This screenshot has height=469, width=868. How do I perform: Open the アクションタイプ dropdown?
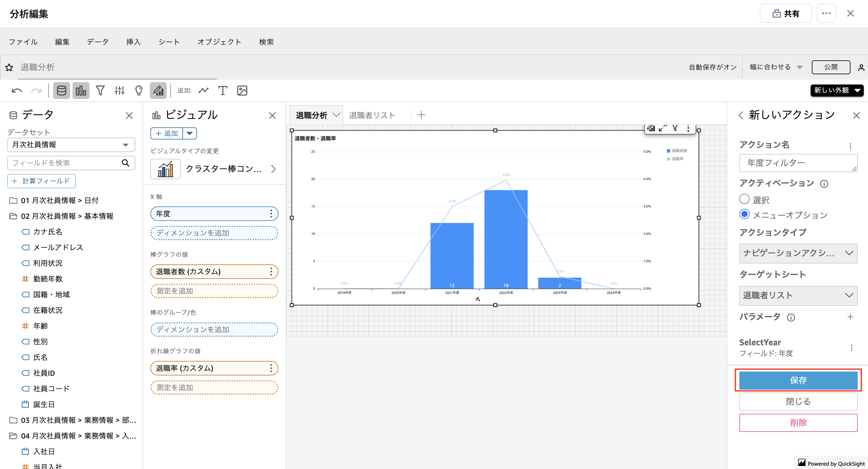tap(798, 253)
